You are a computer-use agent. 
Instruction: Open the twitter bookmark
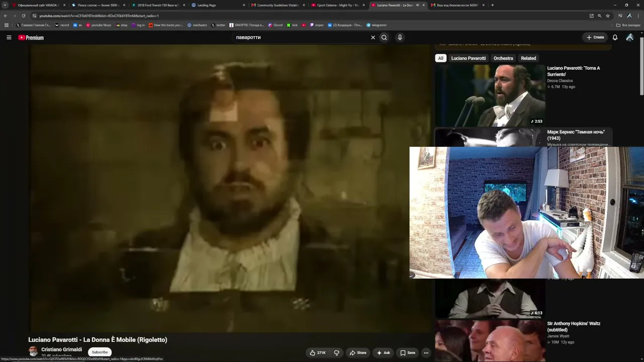tap(218, 25)
